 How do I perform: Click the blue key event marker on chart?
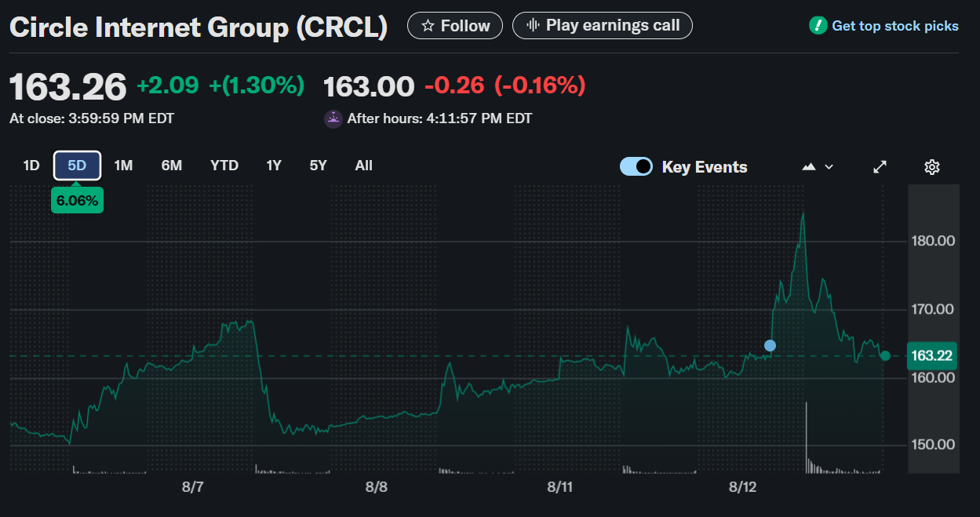[x=770, y=346]
